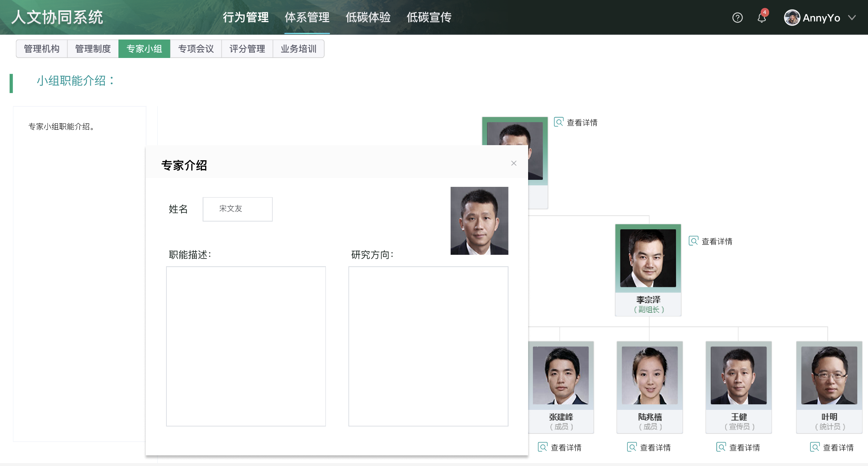868x466 pixels.
Task: Open the notification bell icon
Action: click(762, 18)
